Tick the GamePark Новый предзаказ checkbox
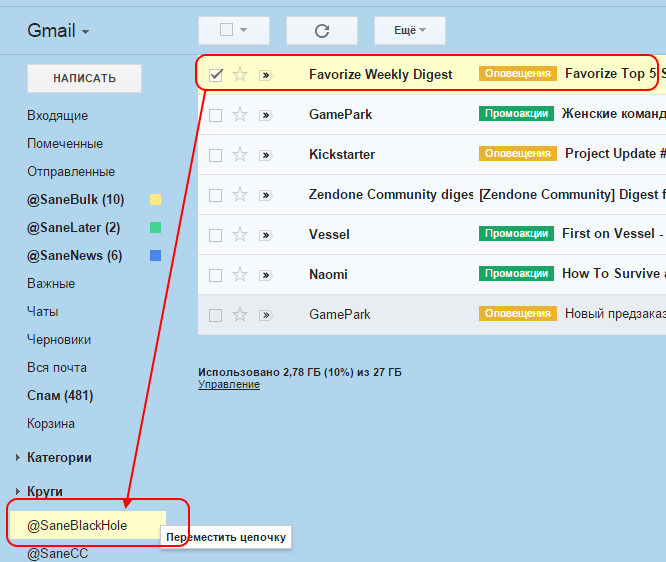 (215, 315)
